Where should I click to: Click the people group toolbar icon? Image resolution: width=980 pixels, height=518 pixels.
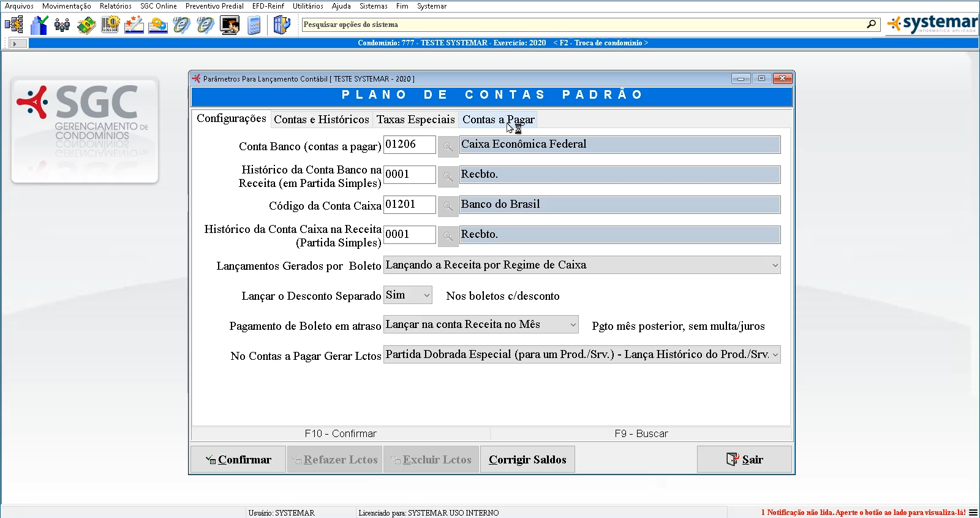(x=62, y=25)
